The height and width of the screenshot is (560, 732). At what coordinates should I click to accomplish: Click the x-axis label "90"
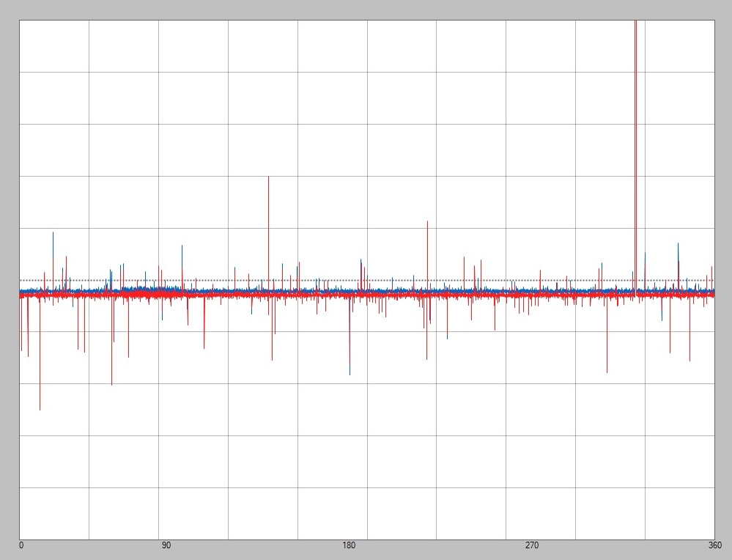[x=166, y=545]
